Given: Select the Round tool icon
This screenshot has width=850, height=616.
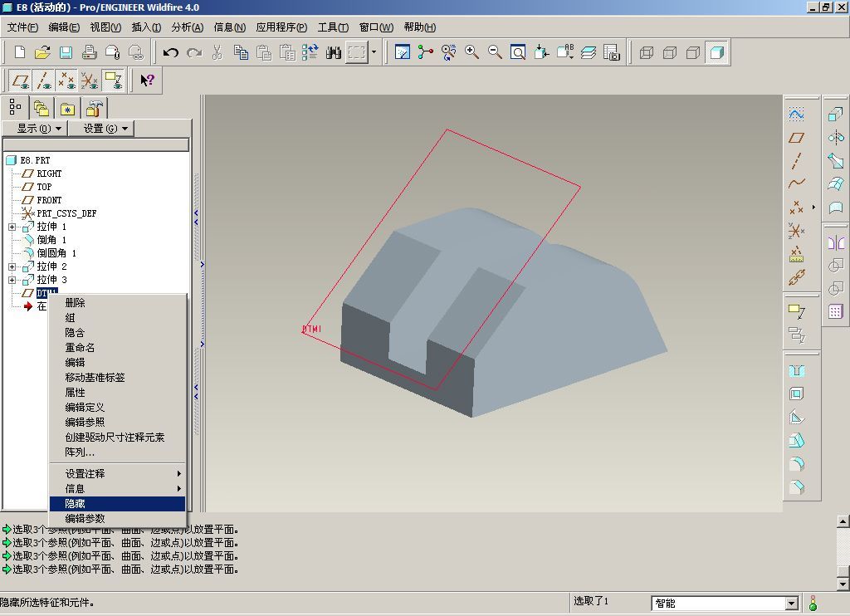Looking at the screenshot, I should [x=796, y=464].
